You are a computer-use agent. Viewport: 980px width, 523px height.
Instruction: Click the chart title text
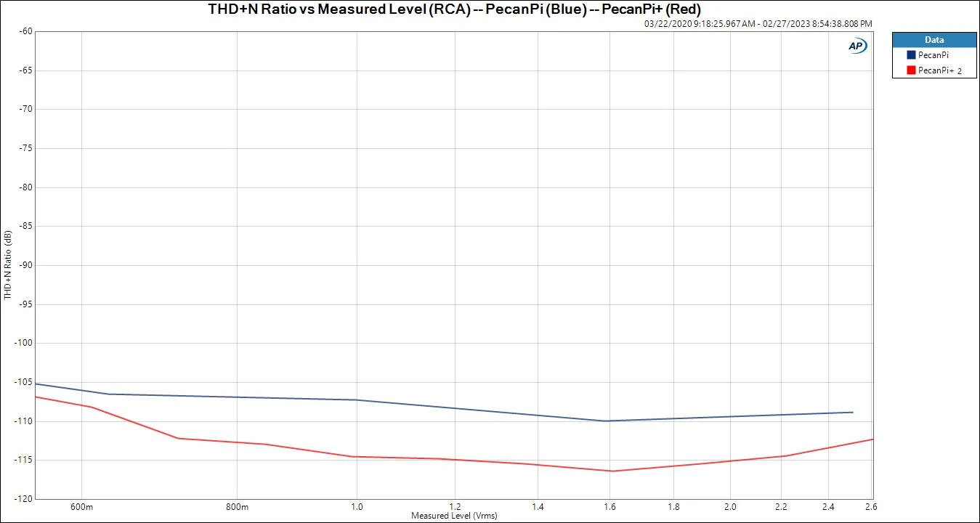pyautogui.click(x=455, y=9)
